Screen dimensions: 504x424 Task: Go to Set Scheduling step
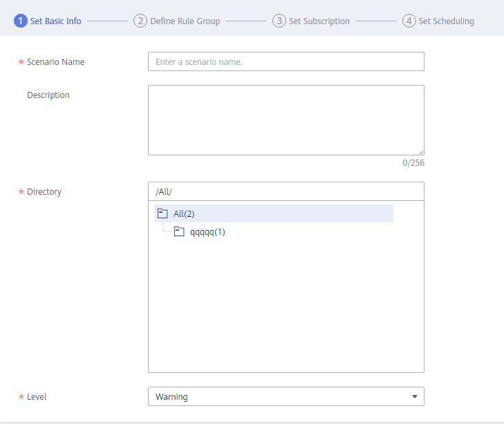coord(446,21)
